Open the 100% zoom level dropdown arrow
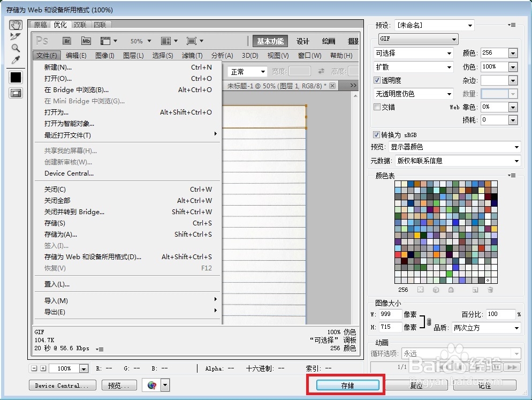This screenshot has width=532, height=400. pos(83,368)
